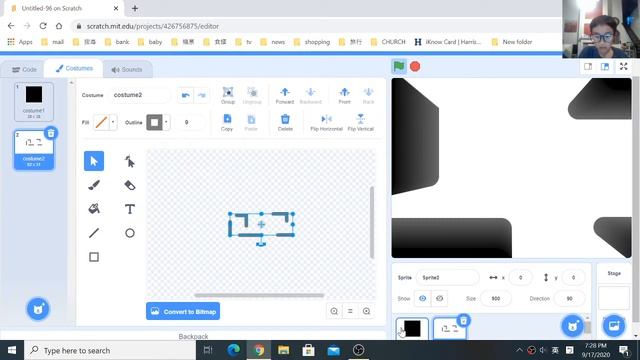Switch to the Costumes tab

tap(74, 69)
